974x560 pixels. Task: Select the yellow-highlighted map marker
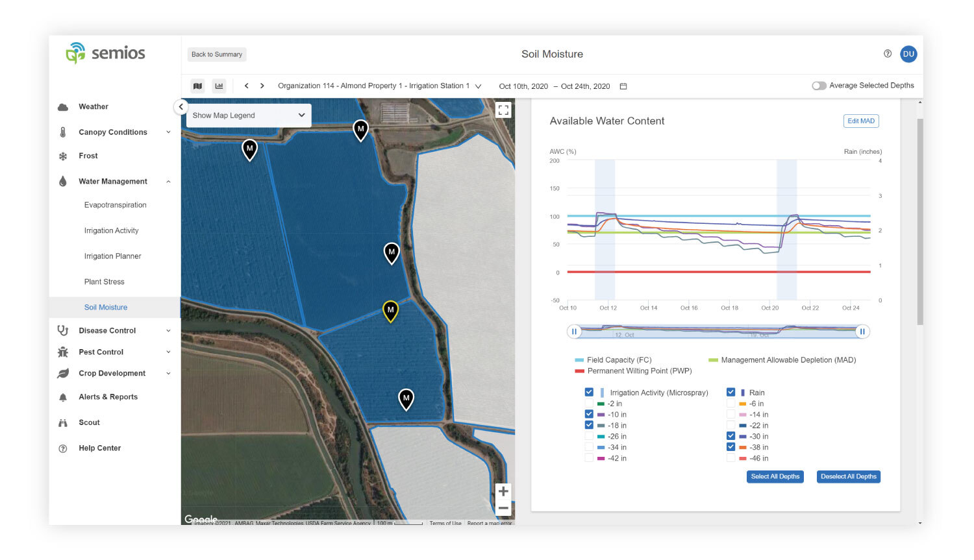pos(390,311)
